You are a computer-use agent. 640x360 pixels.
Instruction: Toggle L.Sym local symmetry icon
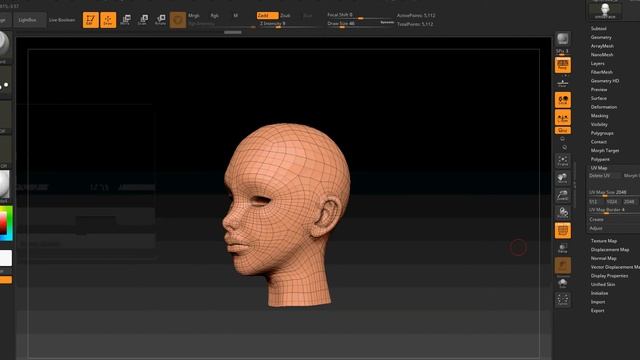(563, 118)
